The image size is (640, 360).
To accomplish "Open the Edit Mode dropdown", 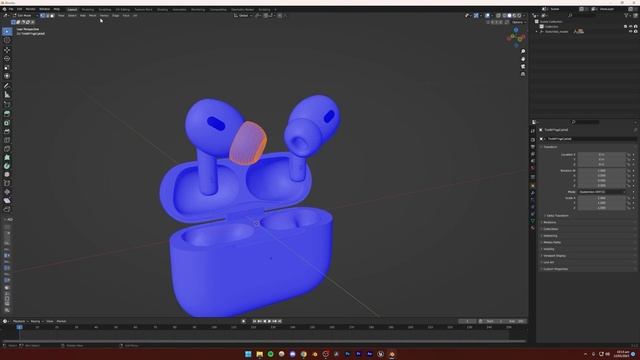I will tap(25, 16).
